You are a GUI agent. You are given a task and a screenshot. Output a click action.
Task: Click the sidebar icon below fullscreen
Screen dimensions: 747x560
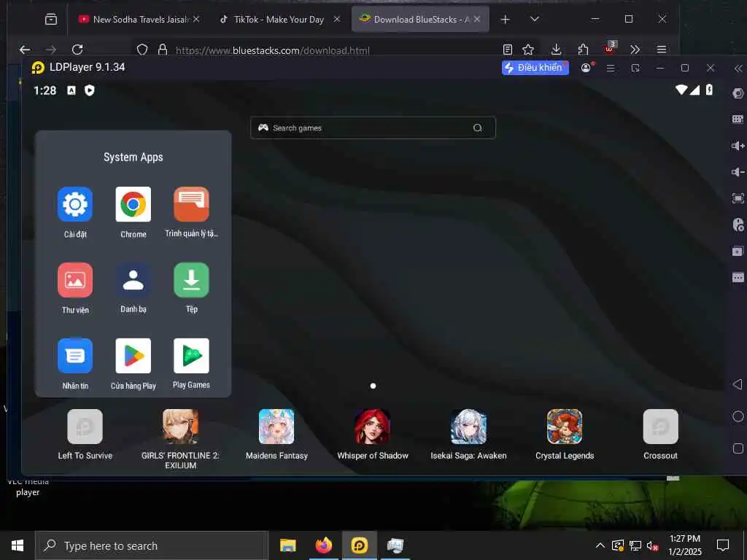[x=738, y=225]
